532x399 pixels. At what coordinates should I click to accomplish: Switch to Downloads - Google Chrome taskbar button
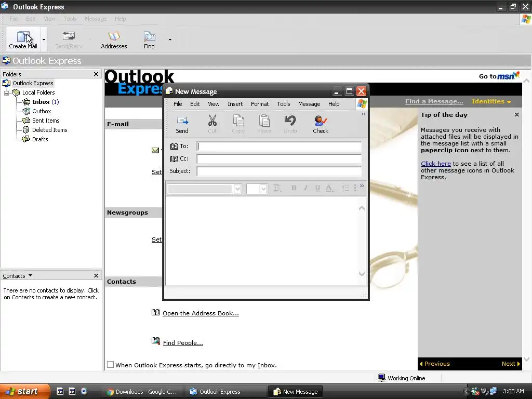pos(142,392)
